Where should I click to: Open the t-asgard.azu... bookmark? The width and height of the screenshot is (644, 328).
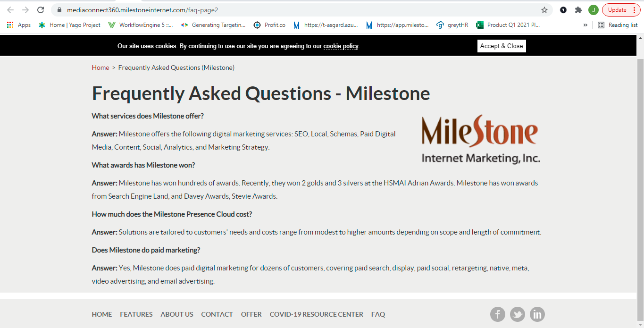tap(326, 25)
